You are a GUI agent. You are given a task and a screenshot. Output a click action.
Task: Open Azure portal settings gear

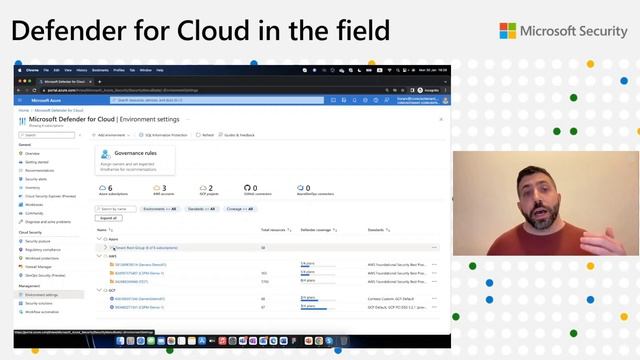[365, 100]
